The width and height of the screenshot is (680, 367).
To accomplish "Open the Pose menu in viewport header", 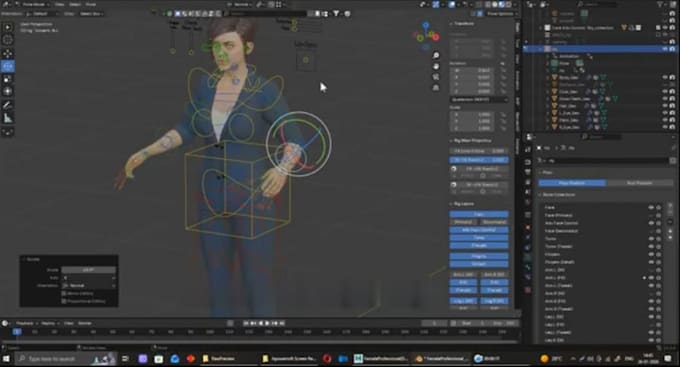I will click(91, 4).
